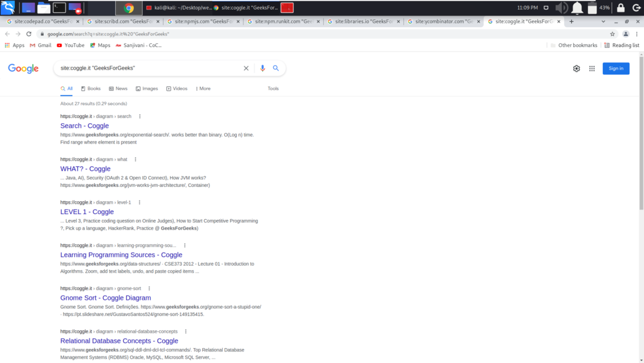The height and width of the screenshot is (363, 644).
Task: Open Google settings gear icon
Action: pyautogui.click(x=576, y=68)
